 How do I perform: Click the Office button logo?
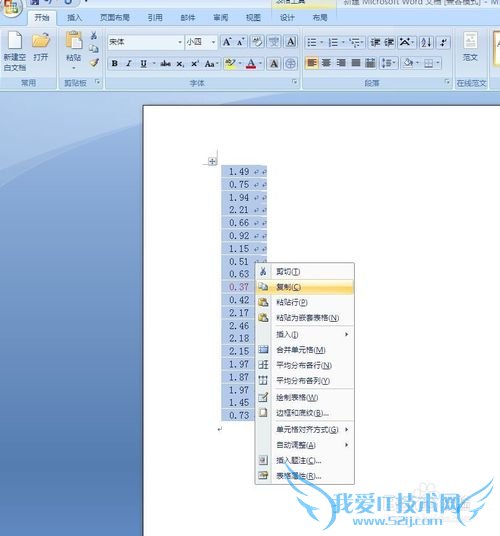click(x=11, y=8)
